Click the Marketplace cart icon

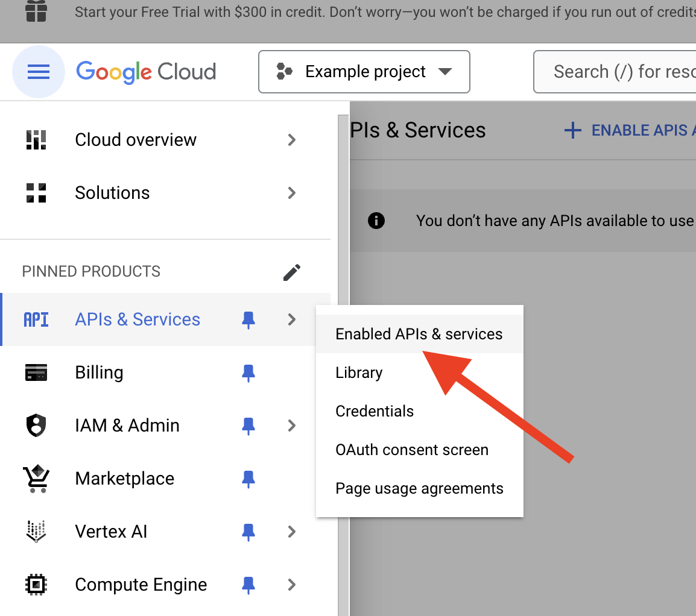(36, 479)
